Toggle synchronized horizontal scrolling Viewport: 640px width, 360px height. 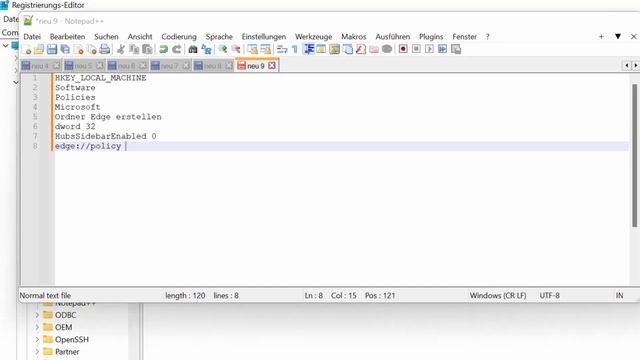pyautogui.click(x=265, y=50)
